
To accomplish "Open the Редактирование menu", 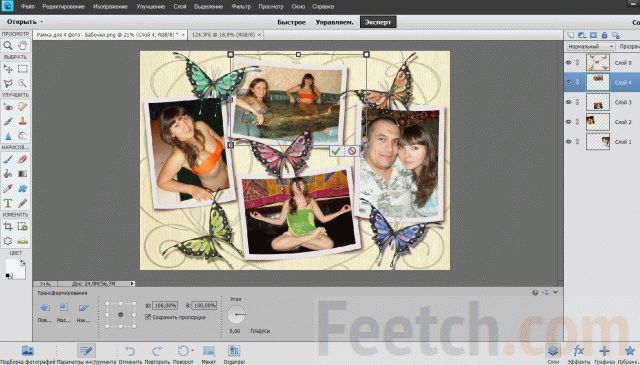I will 63,7.
